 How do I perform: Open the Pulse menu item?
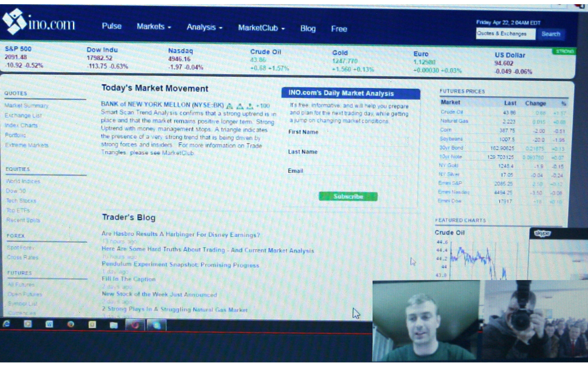pyautogui.click(x=112, y=26)
